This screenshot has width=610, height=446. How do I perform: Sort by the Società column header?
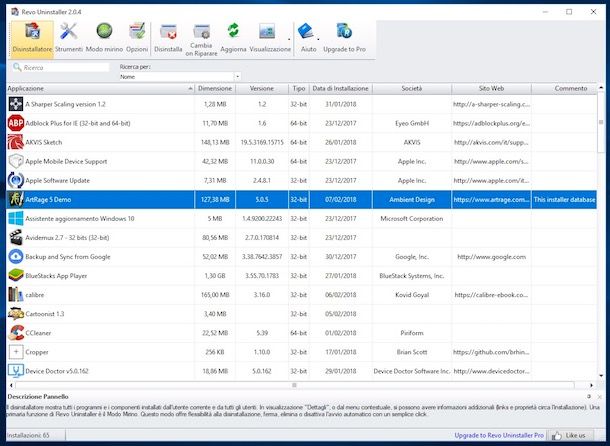(x=412, y=89)
